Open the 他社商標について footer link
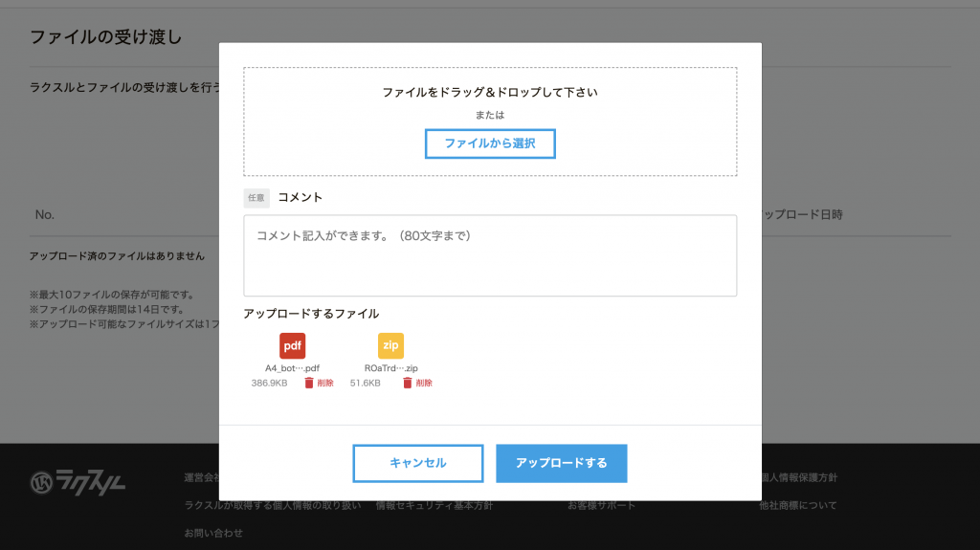The width and height of the screenshot is (980, 550). click(x=797, y=505)
